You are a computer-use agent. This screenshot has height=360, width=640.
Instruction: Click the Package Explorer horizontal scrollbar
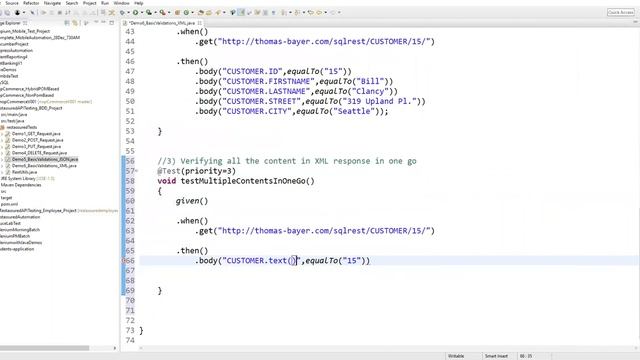[x=44, y=348]
